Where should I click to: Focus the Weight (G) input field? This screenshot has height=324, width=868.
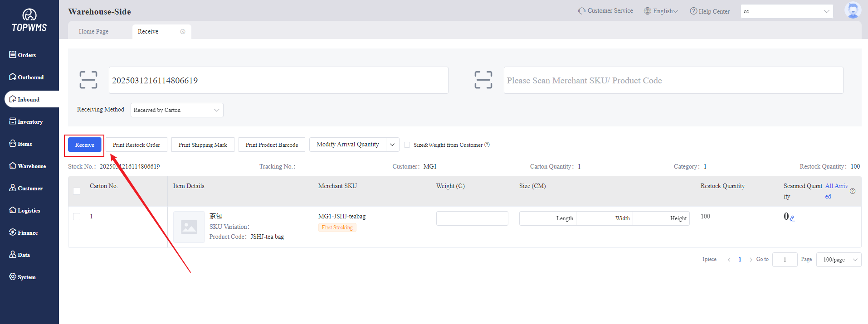tap(472, 218)
